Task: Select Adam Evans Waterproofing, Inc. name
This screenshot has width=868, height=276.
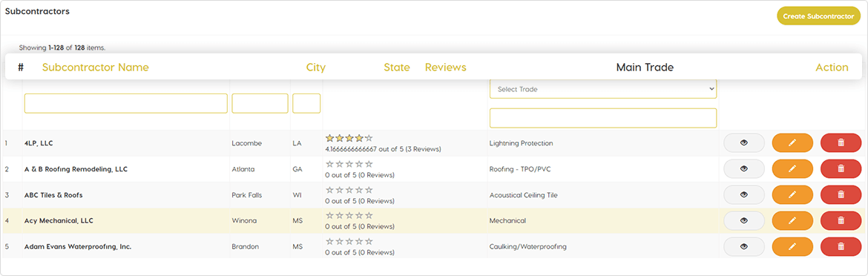Action: 77,246
